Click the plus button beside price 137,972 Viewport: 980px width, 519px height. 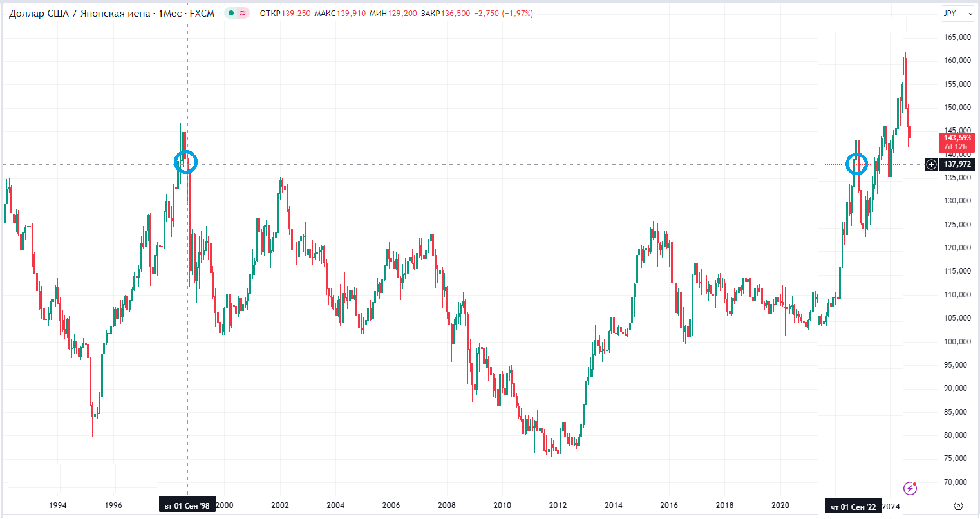click(x=931, y=164)
